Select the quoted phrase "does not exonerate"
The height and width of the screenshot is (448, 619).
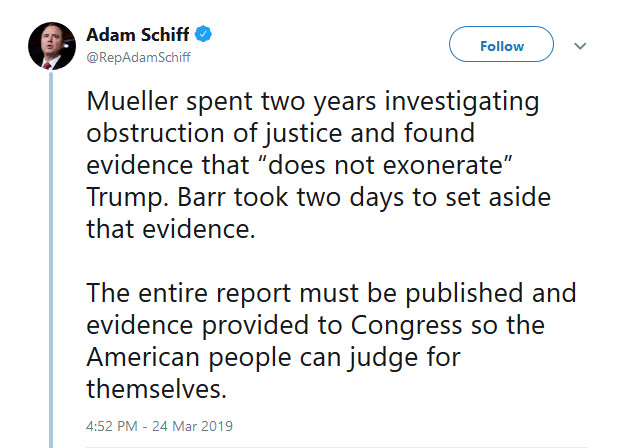387,165
